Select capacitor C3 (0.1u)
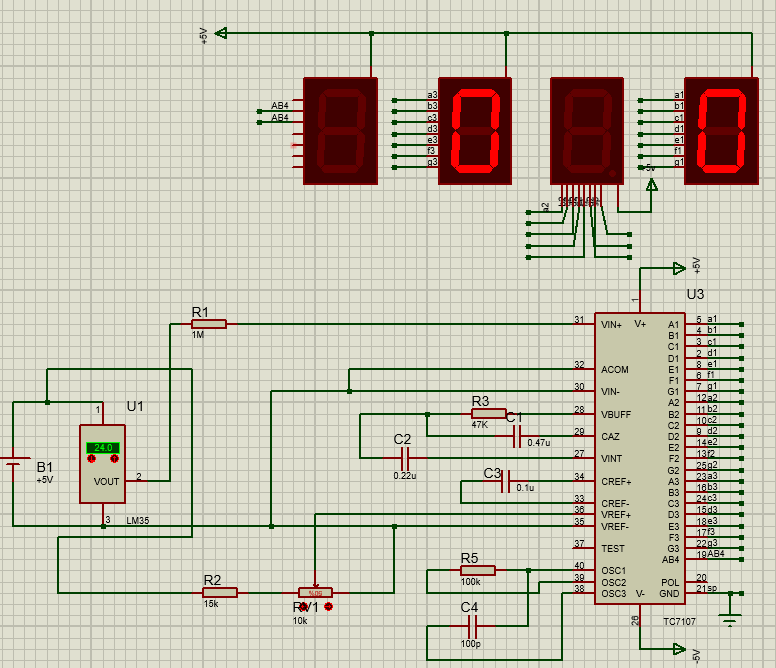This screenshot has height=668, width=776. click(x=505, y=481)
